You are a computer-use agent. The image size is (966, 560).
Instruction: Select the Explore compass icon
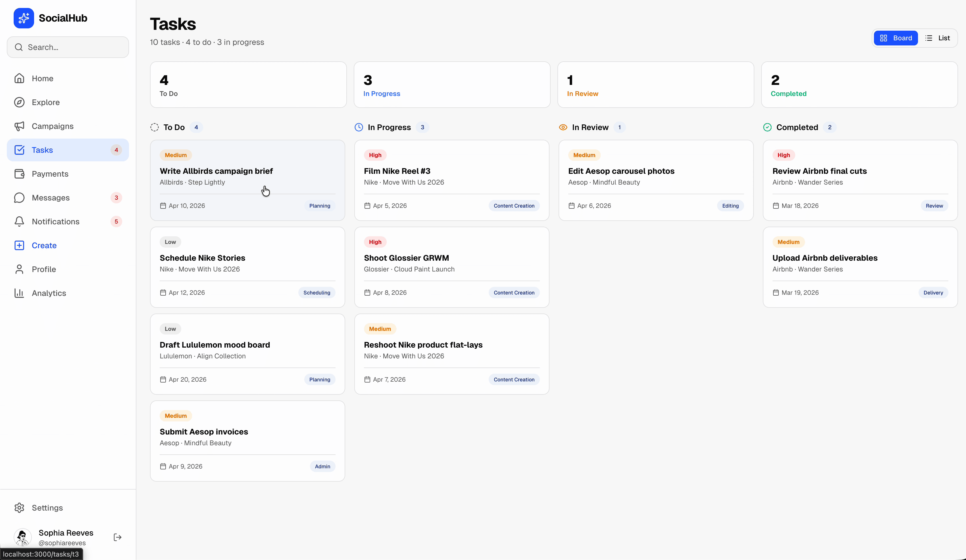19,102
